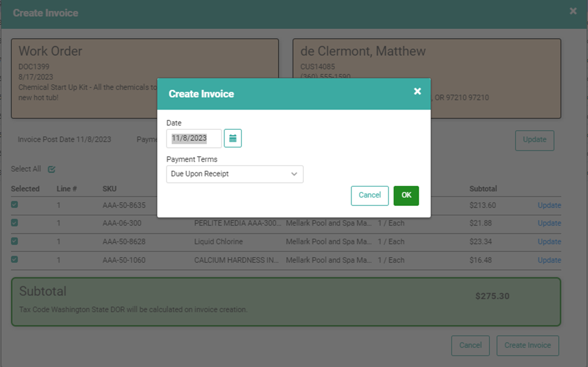
Task: Click Update link for CALCIUM HARDNESS row
Action: point(549,260)
